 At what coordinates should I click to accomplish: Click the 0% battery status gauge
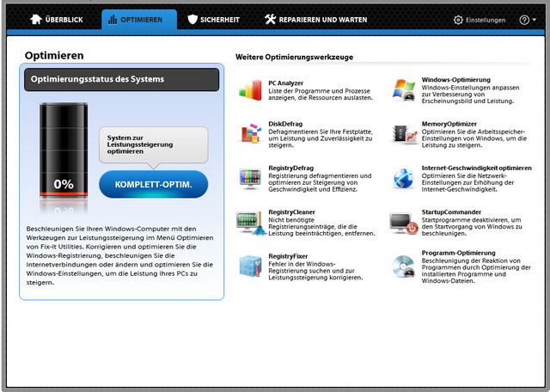tap(64, 150)
